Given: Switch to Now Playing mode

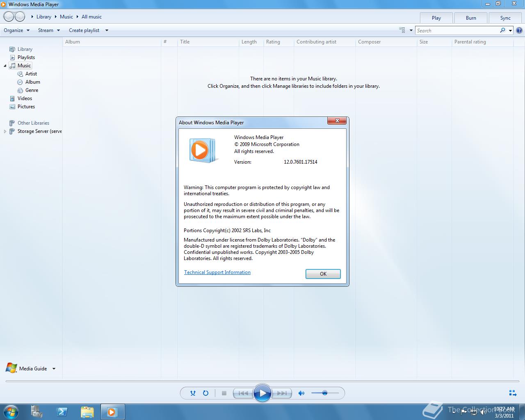Looking at the screenshot, I should click(513, 393).
